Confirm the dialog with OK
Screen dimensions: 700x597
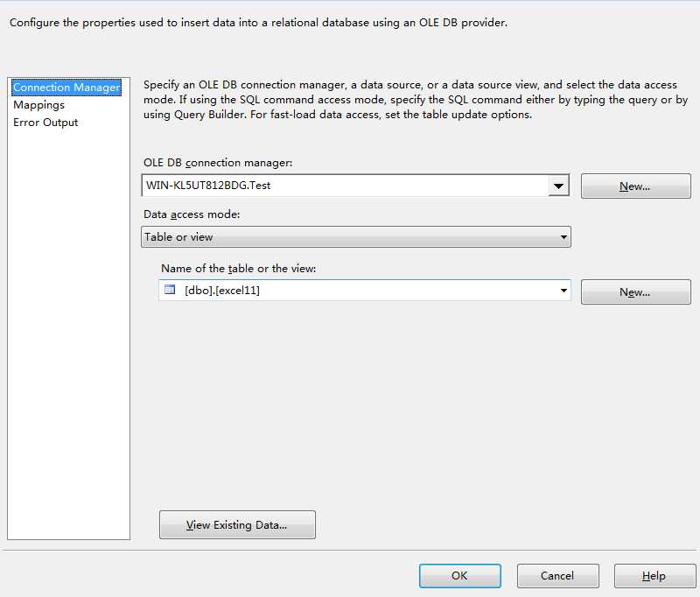pyautogui.click(x=459, y=576)
